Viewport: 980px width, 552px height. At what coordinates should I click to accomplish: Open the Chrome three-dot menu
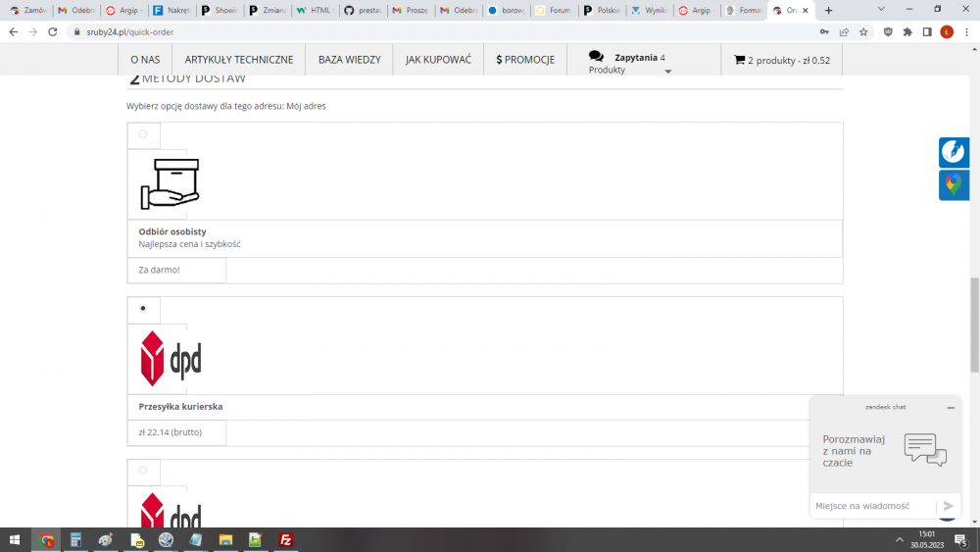point(967,32)
